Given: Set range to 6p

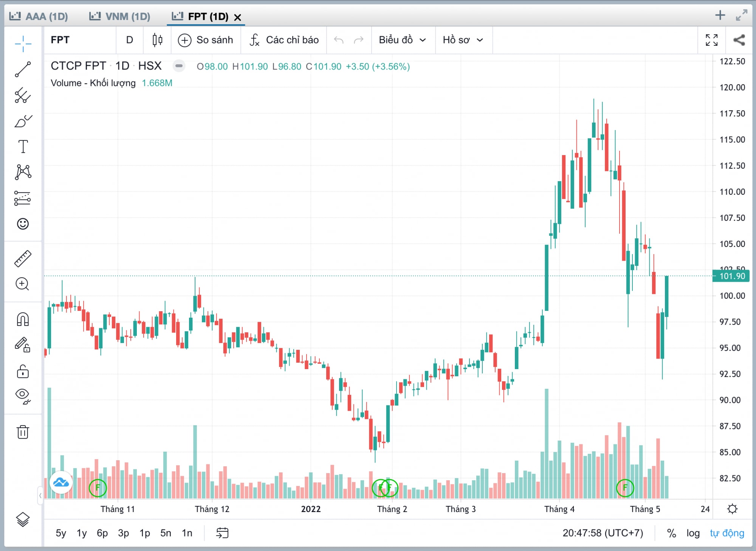Looking at the screenshot, I should (x=102, y=533).
